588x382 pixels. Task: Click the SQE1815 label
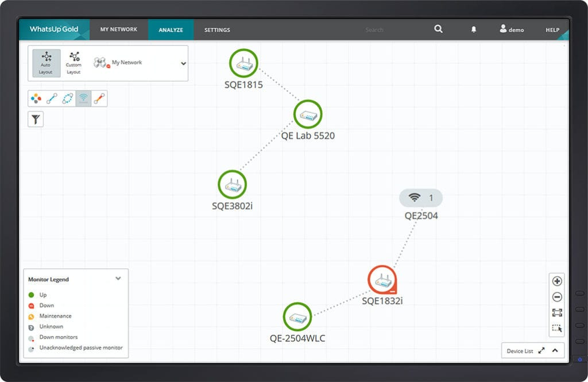pyautogui.click(x=243, y=85)
